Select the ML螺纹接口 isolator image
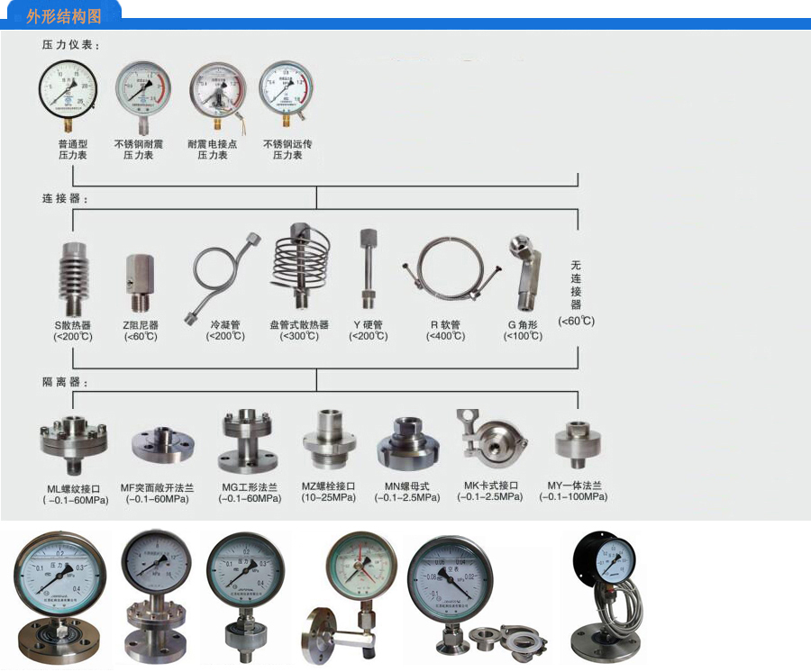The image size is (811, 672). (73, 441)
